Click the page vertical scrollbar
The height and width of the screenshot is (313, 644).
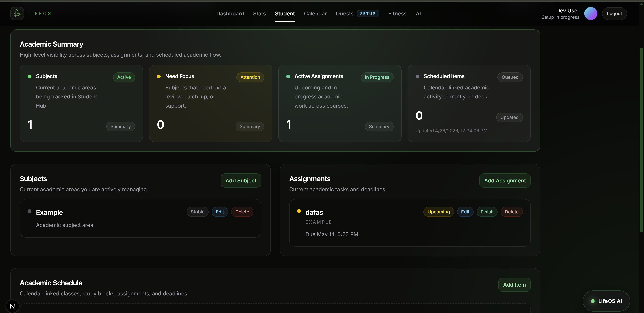point(641,140)
